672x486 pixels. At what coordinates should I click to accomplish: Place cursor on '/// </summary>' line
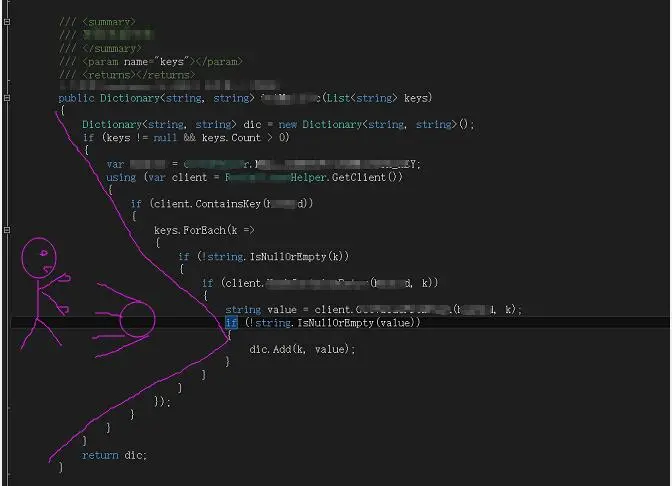pyautogui.click(x=100, y=48)
